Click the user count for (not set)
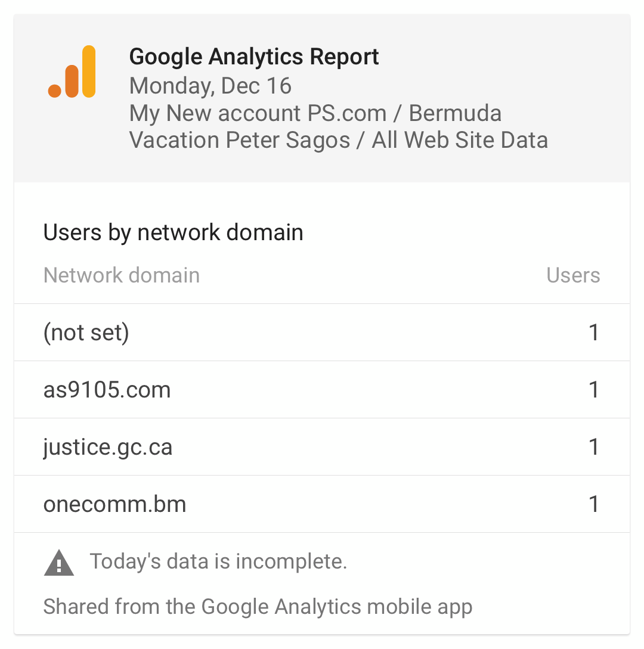 594,333
